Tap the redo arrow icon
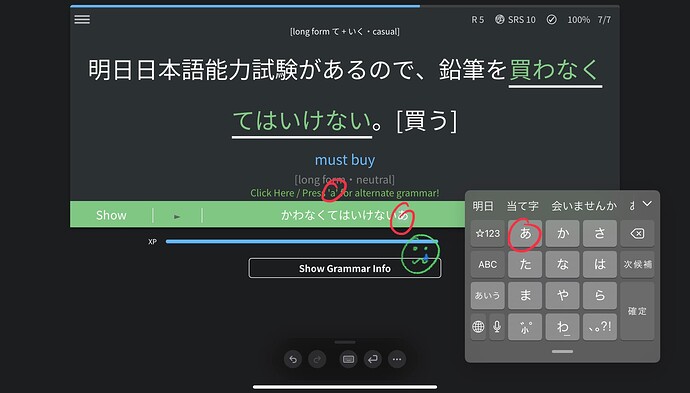The height and width of the screenshot is (393, 690). [317, 359]
